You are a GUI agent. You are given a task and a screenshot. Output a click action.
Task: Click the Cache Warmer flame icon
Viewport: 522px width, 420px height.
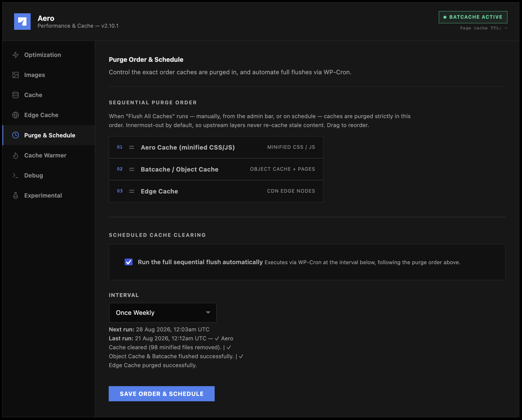tap(16, 155)
